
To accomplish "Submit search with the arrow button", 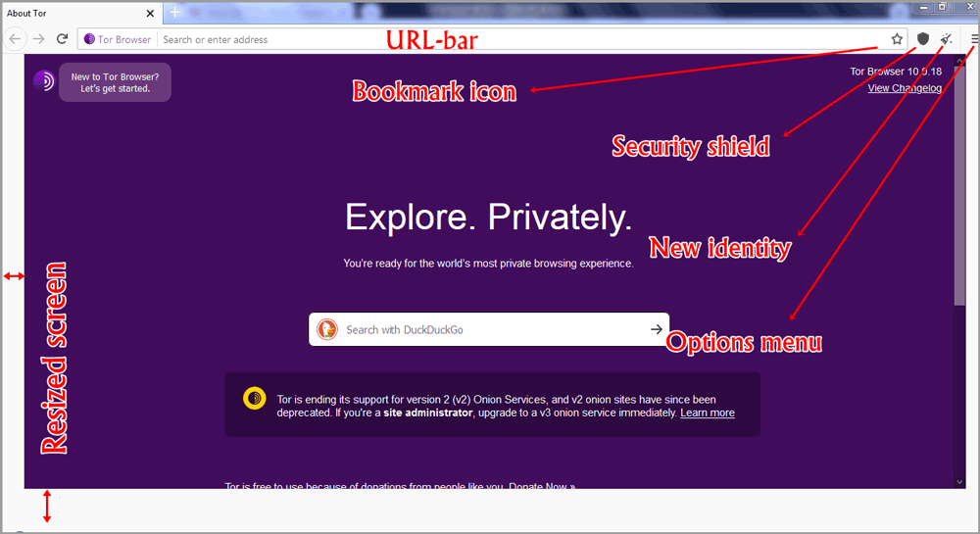I will click(x=657, y=329).
